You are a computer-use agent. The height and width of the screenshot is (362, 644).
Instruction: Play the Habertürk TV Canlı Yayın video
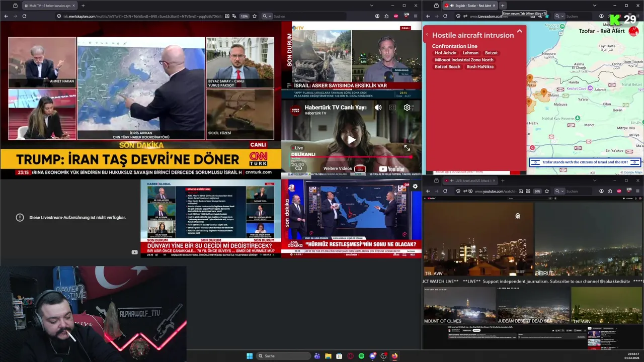(x=351, y=140)
